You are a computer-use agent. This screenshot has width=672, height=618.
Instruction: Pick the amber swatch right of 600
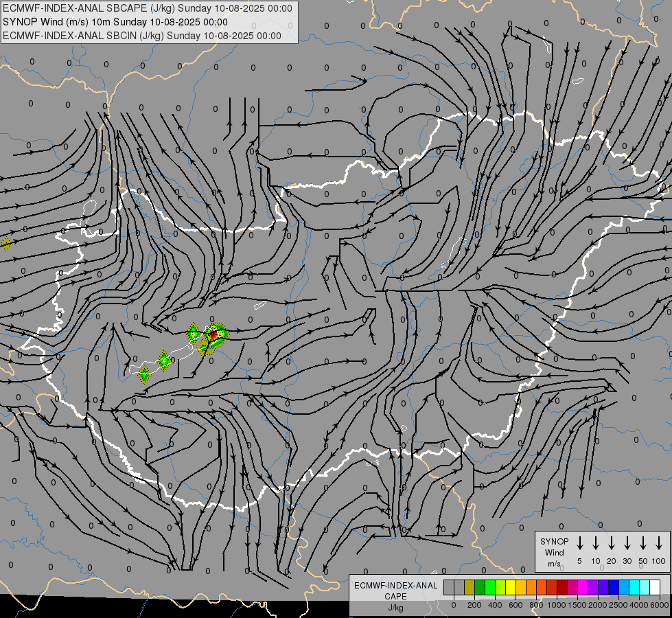[x=521, y=587]
